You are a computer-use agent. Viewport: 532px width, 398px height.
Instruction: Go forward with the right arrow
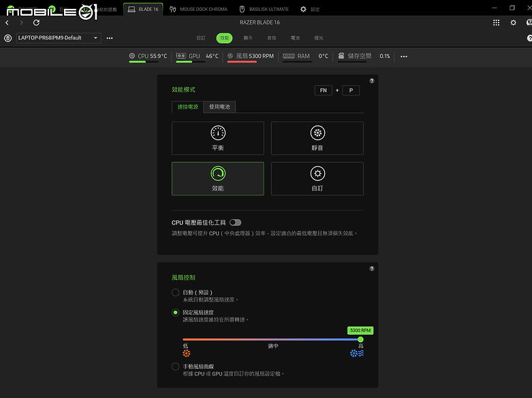(21, 22)
